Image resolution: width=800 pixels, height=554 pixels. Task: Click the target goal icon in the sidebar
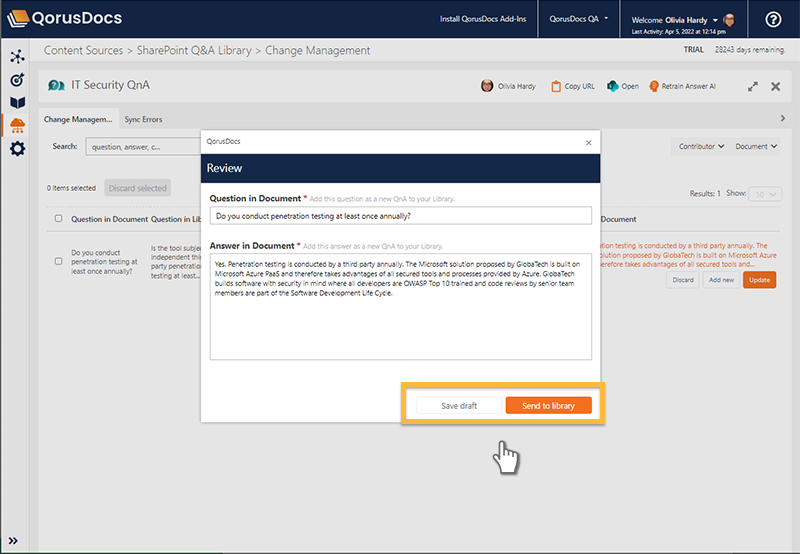coord(17,80)
